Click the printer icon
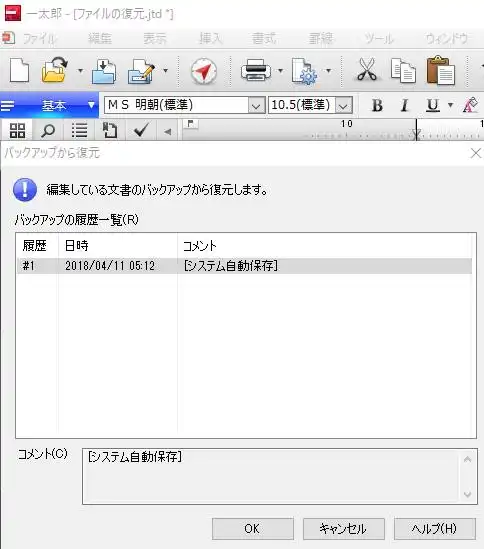Screen dimensions: 484x549 [x=256, y=71]
